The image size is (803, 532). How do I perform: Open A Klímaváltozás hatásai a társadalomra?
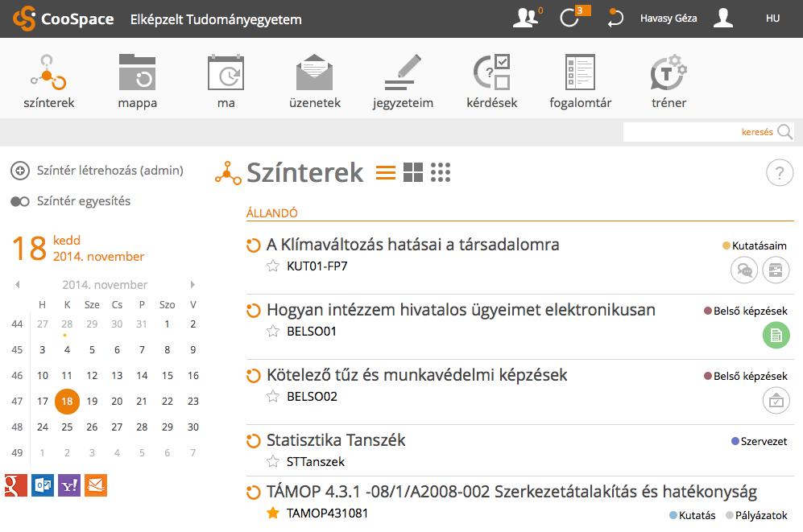click(x=412, y=245)
